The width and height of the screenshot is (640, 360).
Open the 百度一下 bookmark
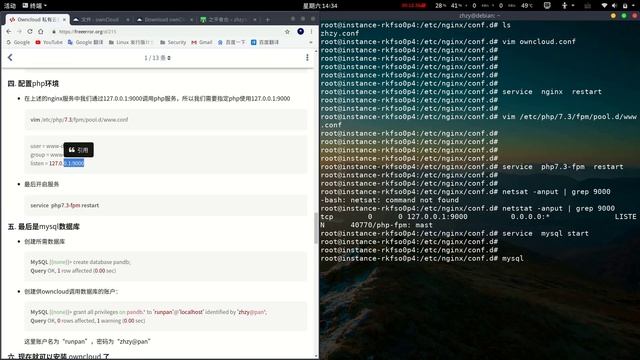click(231, 42)
